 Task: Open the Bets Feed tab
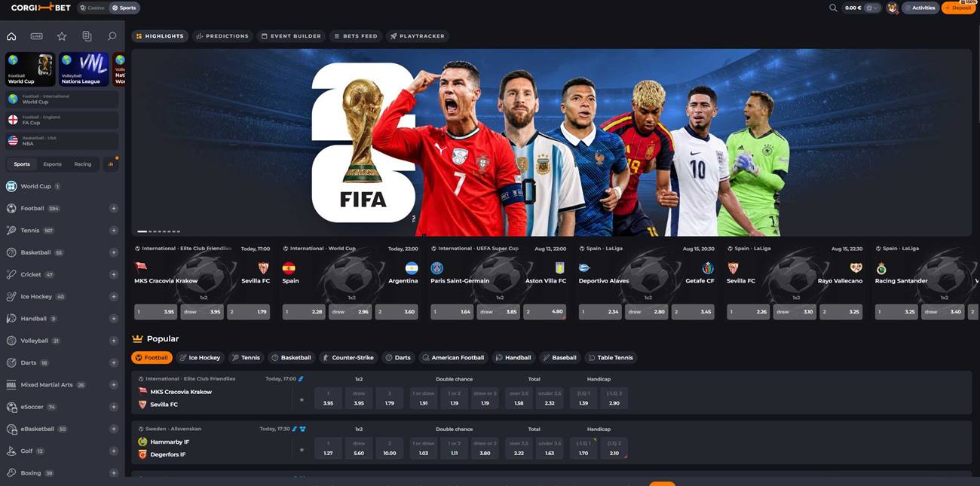(x=356, y=36)
